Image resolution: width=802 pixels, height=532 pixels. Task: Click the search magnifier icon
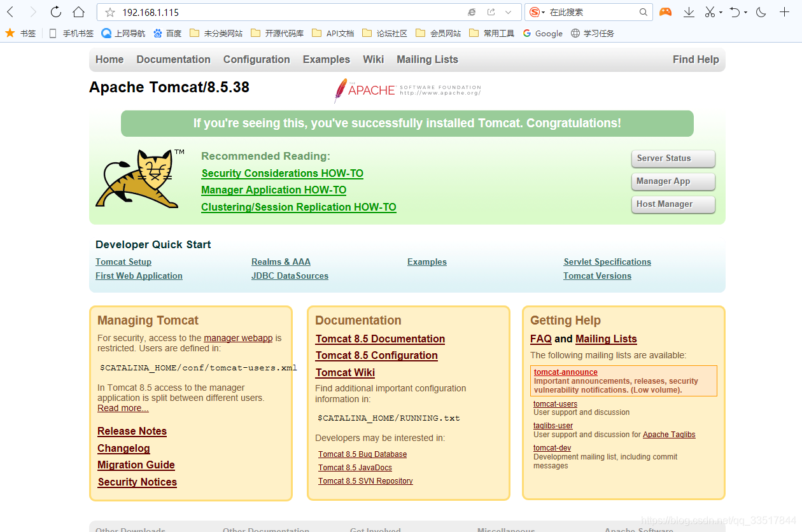(644, 12)
